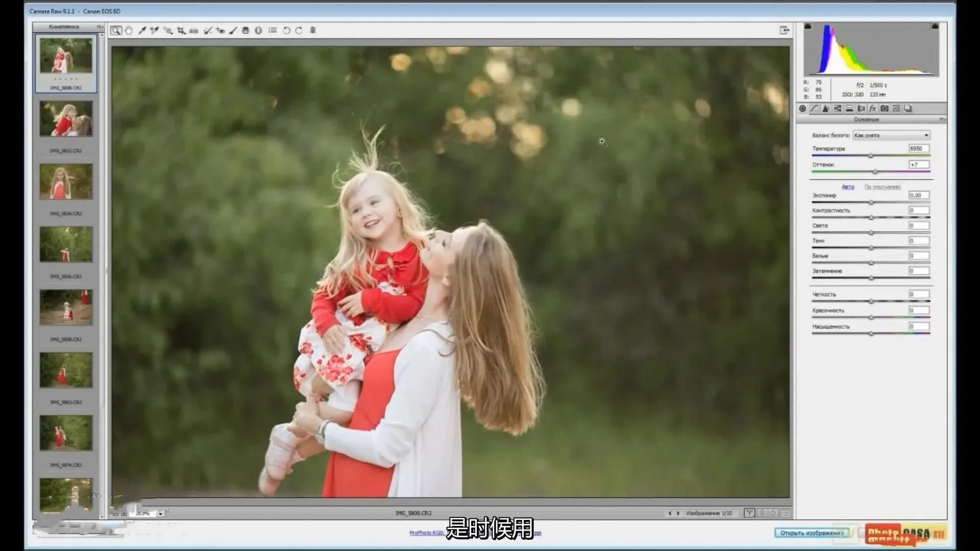Select the Hand tool
This screenshot has height=551, width=980.
(x=129, y=31)
